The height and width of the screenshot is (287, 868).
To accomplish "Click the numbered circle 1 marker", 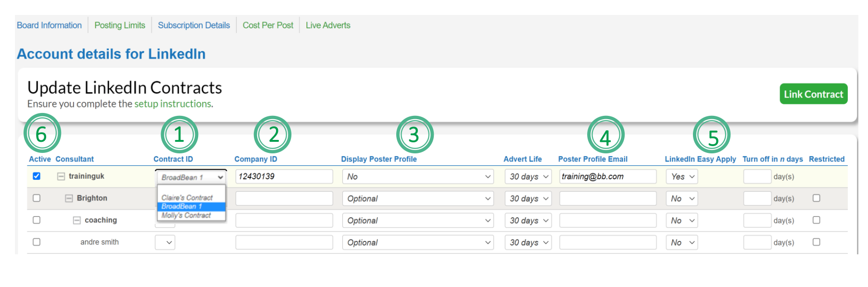I will click(x=179, y=135).
